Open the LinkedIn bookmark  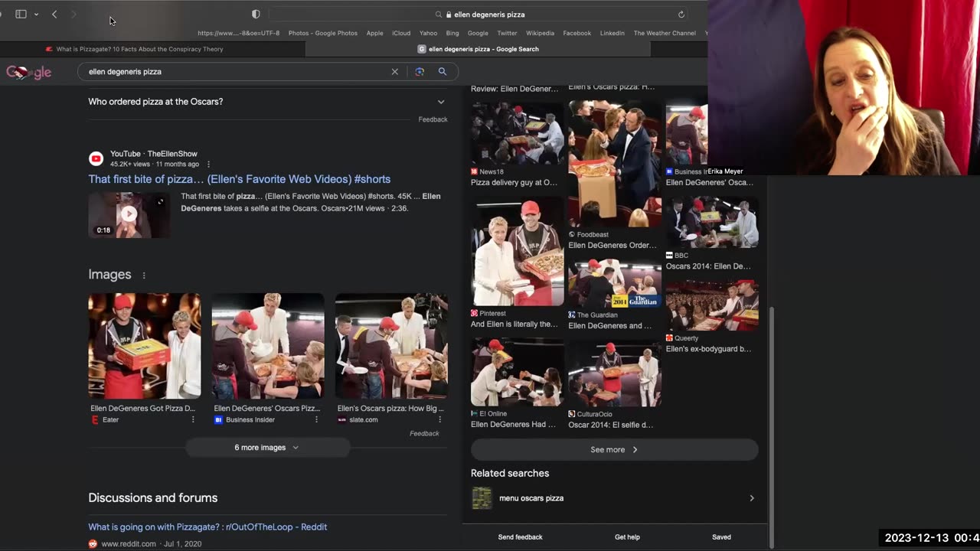(x=612, y=33)
